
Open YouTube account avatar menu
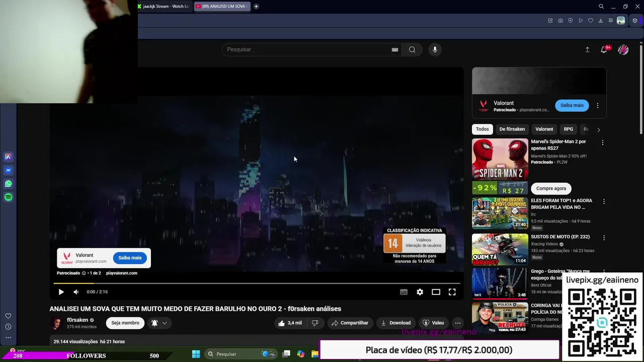[623, 49]
